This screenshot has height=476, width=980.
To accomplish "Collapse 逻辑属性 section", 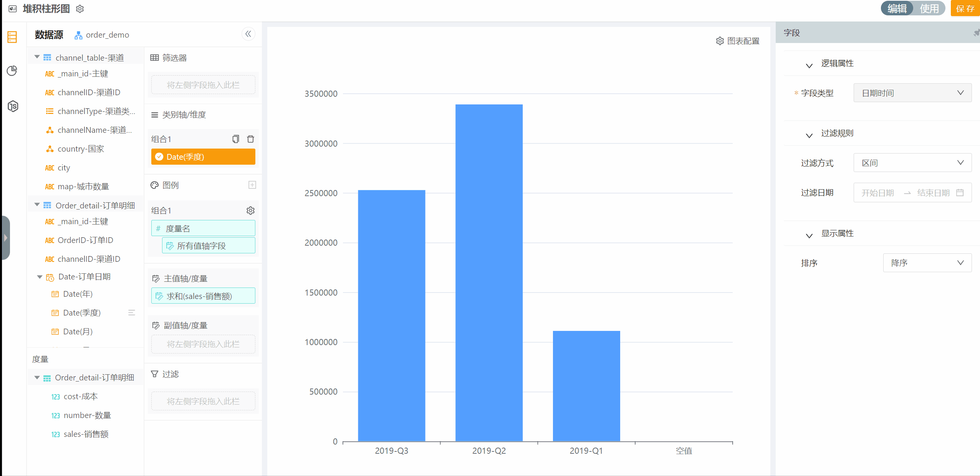I will [809, 66].
